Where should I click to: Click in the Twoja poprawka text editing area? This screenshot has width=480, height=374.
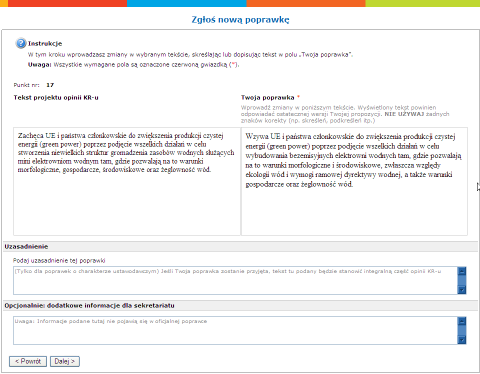click(354, 181)
